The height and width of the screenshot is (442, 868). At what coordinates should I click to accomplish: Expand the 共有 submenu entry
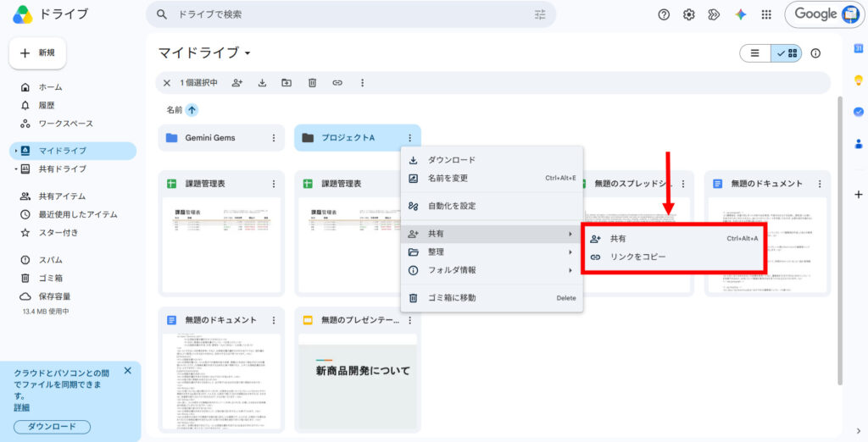point(492,234)
